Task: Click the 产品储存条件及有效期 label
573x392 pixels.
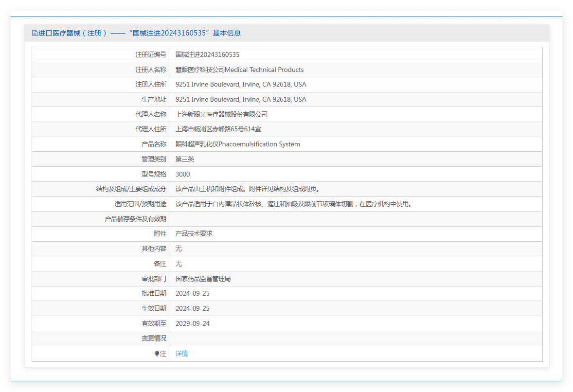Action: click(x=136, y=219)
